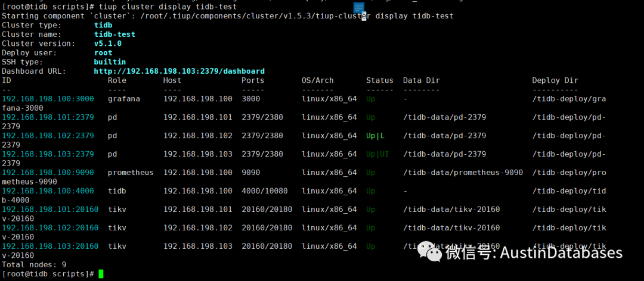
Task: Click the OS/Arch column header
Action: pyautogui.click(x=317, y=80)
